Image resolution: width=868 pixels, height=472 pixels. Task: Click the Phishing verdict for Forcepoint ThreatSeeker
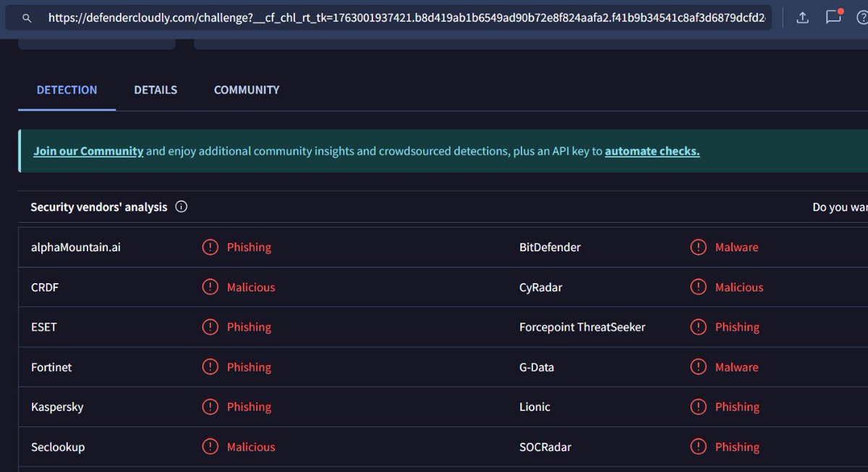tap(737, 327)
